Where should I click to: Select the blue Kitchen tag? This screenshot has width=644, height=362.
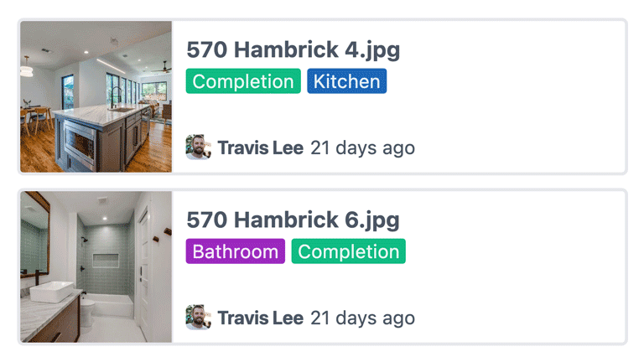[x=347, y=81]
